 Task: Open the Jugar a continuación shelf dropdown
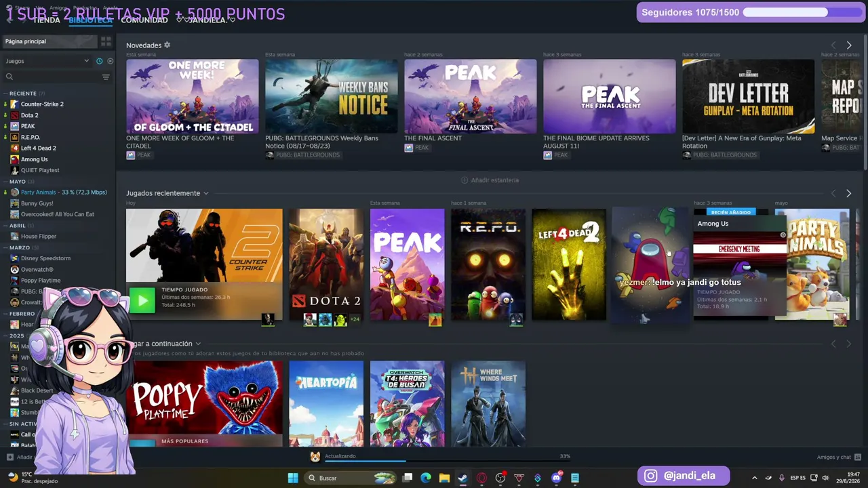198,344
